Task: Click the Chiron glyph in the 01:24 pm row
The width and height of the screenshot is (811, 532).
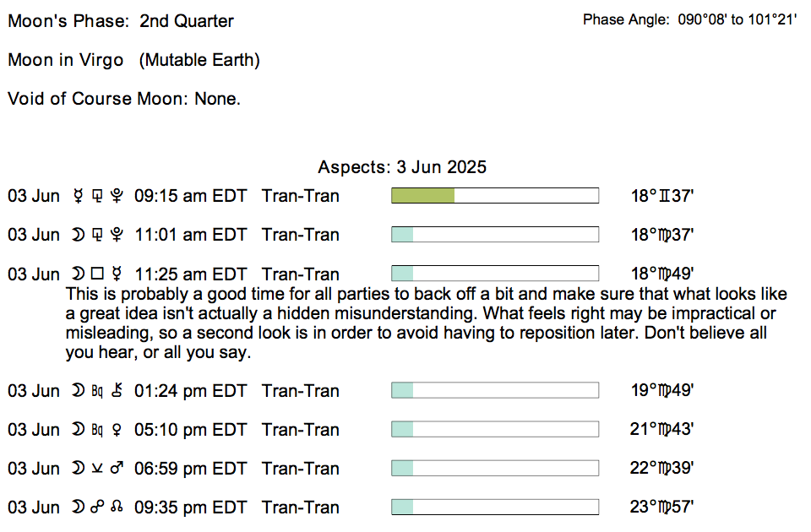Action: click(117, 391)
